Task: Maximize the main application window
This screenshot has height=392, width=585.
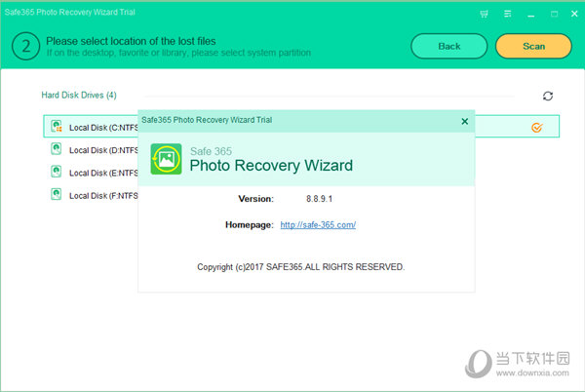Action: pos(554,14)
